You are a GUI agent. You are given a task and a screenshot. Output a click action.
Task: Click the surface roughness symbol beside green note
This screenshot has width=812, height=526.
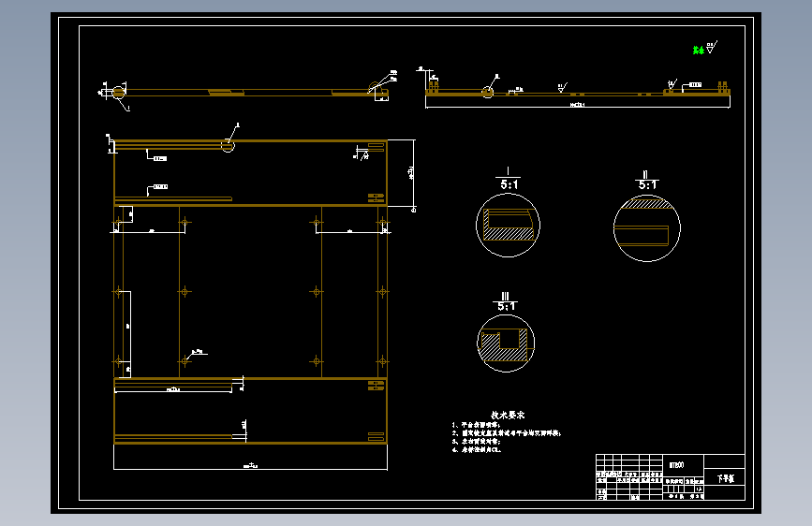pyautogui.click(x=712, y=47)
